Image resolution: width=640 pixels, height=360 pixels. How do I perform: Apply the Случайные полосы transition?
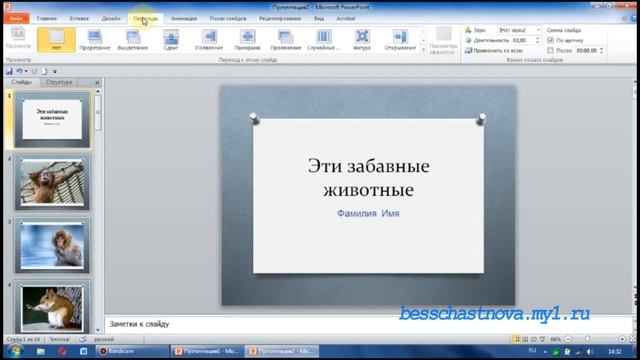point(324,40)
